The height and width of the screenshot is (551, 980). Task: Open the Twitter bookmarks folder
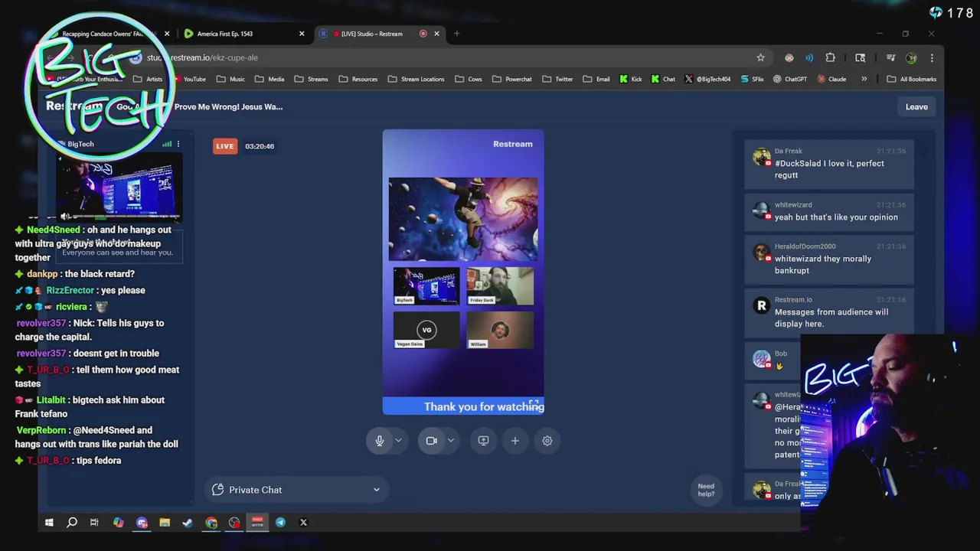557,79
